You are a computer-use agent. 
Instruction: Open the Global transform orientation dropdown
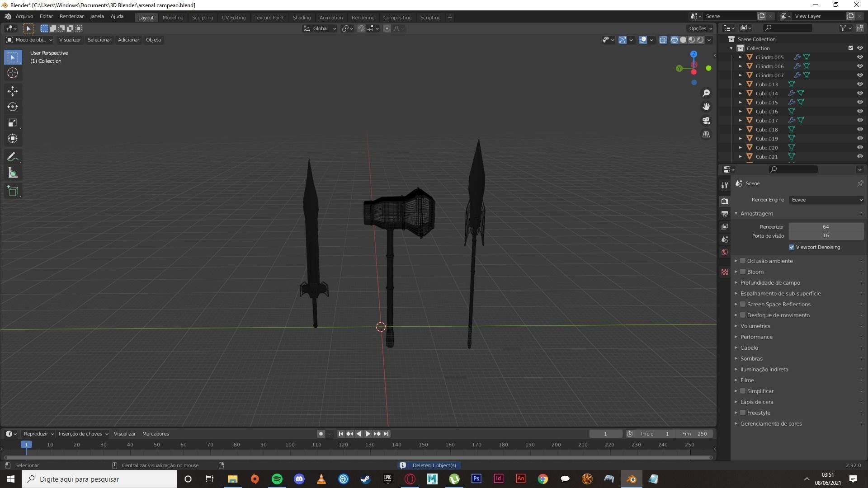coord(320,28)
